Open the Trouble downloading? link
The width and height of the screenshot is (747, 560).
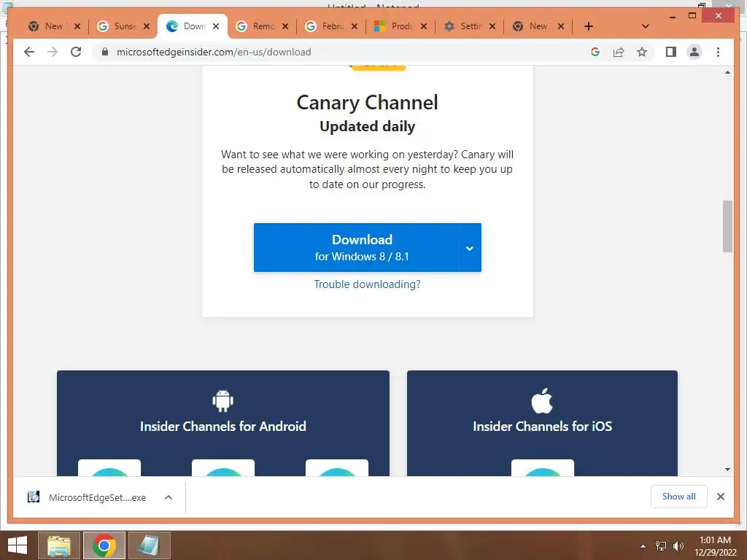367,284
